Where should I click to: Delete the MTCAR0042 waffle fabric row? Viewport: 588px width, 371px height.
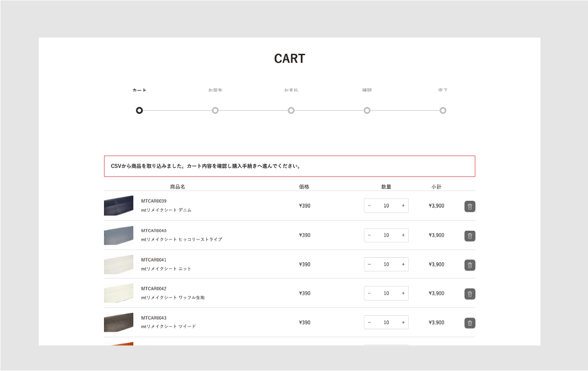tap(470, 294)
